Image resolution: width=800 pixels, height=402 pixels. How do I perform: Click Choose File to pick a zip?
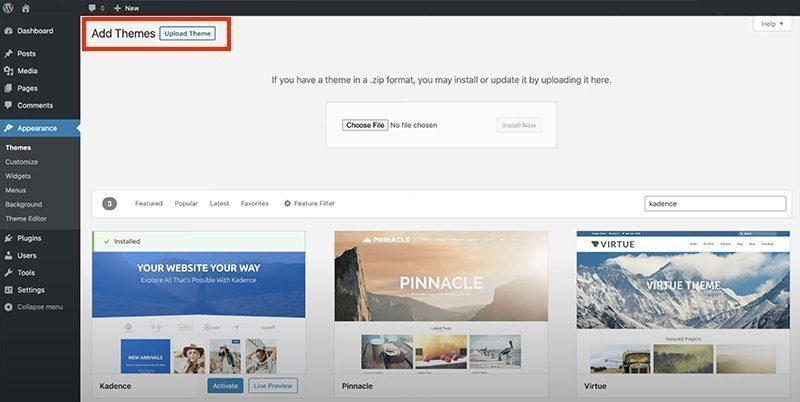click(x=365, y=125)
